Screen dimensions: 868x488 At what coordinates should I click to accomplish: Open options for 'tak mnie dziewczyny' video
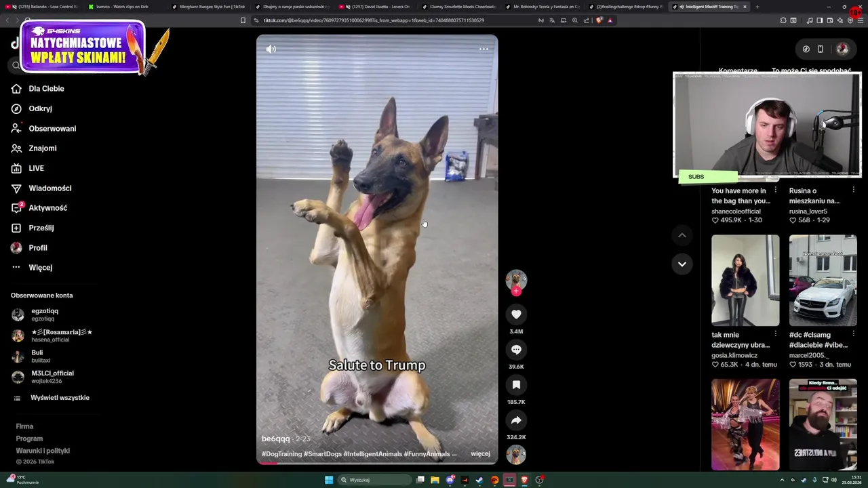[776, 333]
